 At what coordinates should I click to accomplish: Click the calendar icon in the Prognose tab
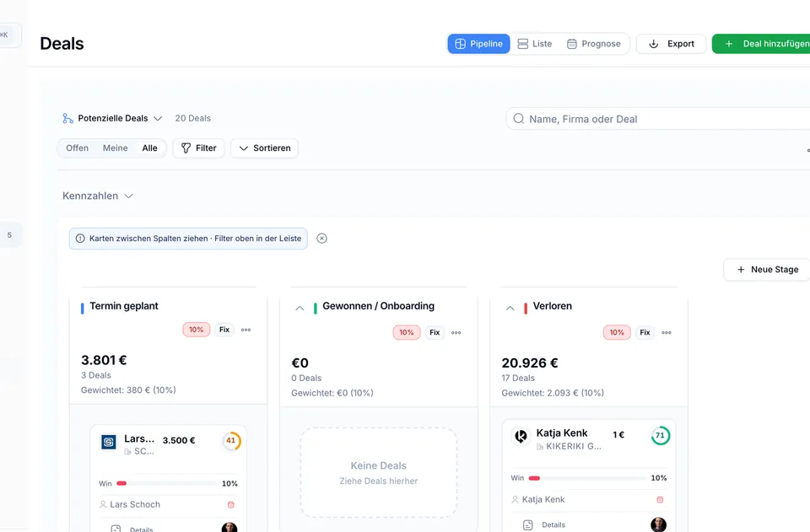(x=572, y=44)
